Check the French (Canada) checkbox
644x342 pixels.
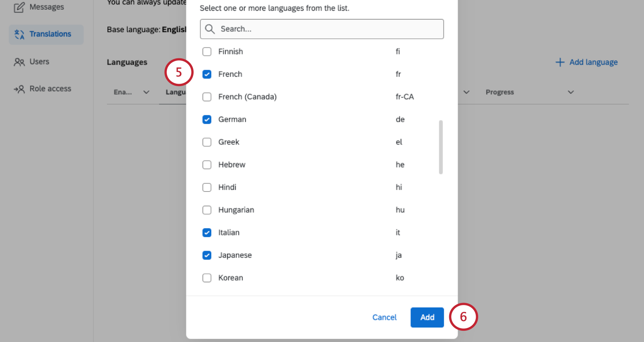tap(207, 97)
